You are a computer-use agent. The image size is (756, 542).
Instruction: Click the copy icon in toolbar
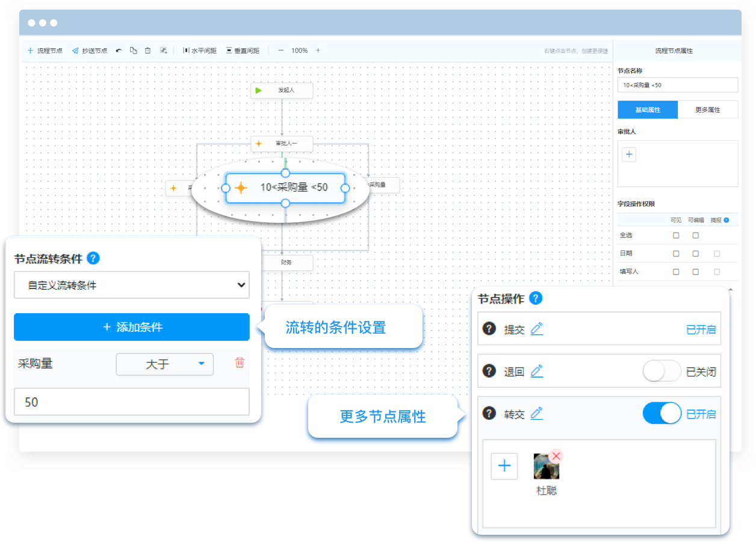(x=133, y=51)
